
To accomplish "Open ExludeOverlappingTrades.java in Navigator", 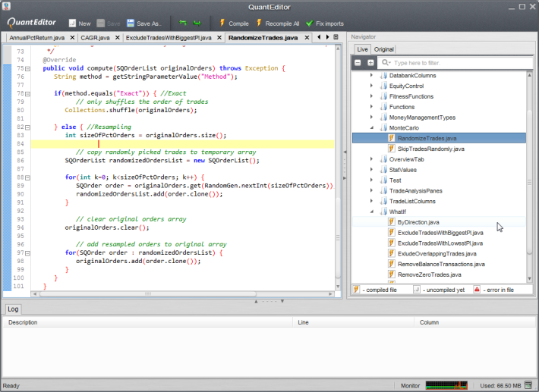I will pyautogui.click(x=437, y=254).
